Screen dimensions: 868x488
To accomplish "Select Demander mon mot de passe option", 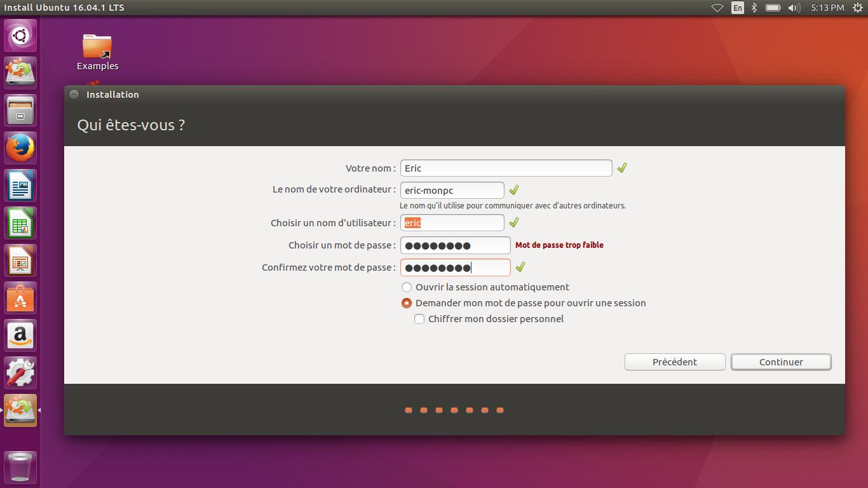I will point(524,303).
